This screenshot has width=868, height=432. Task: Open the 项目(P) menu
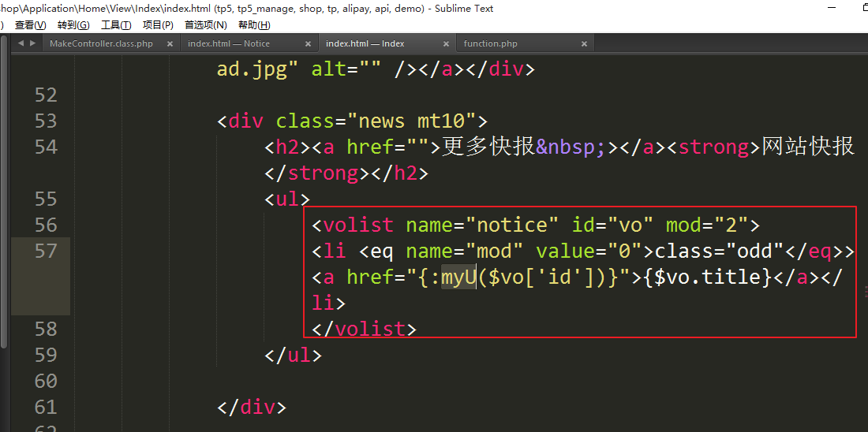click(x=158, y=25)
